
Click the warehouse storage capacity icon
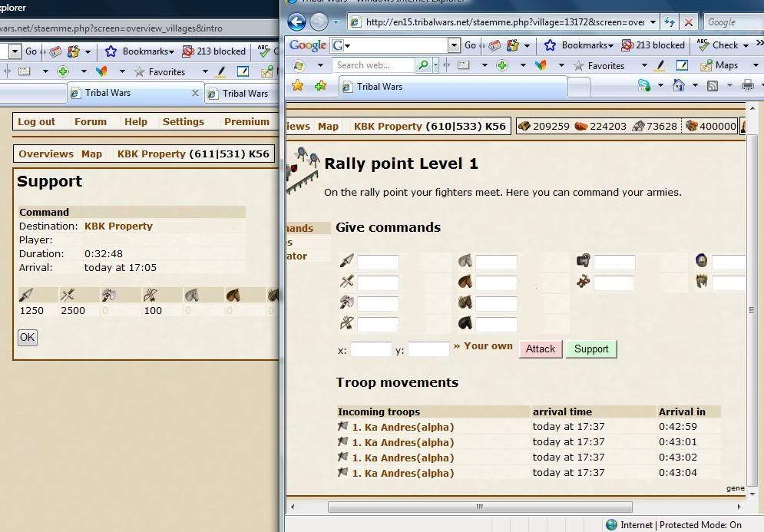pyautogui.click(x=691, y=126)
